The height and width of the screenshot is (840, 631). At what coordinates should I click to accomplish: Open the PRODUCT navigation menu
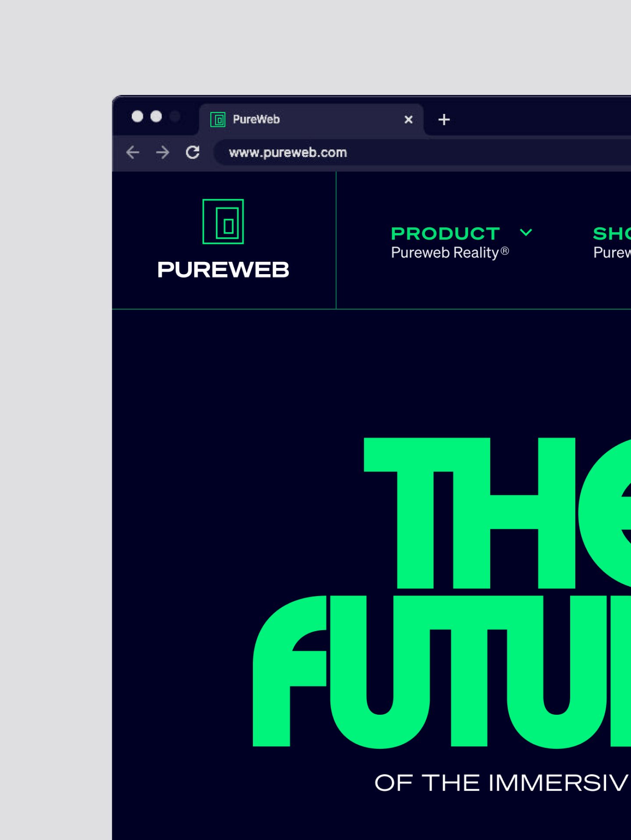click(445, 233)
